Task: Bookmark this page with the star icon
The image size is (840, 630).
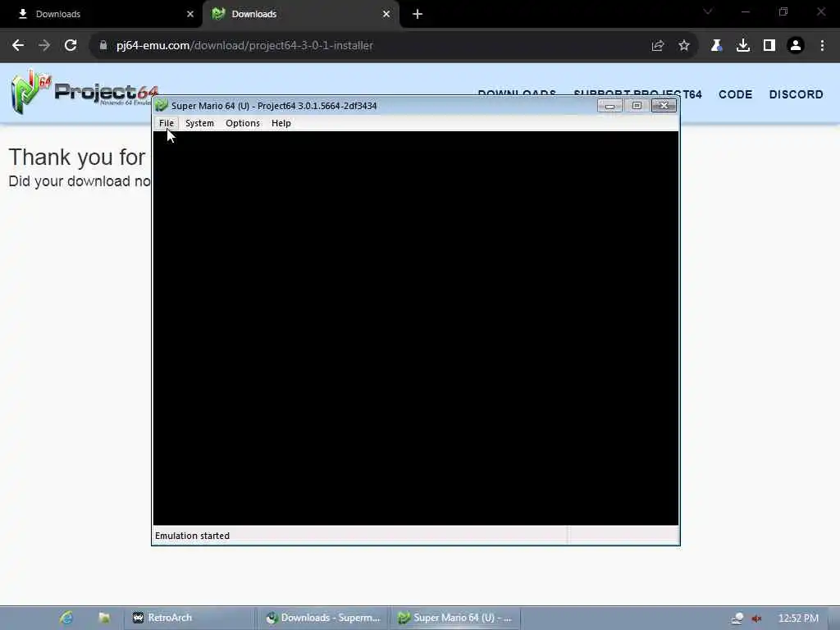Action: coord(684,46)
